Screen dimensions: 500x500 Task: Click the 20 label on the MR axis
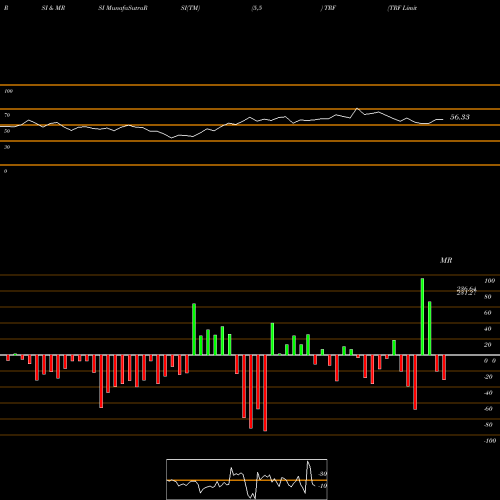tap(488, 345)
